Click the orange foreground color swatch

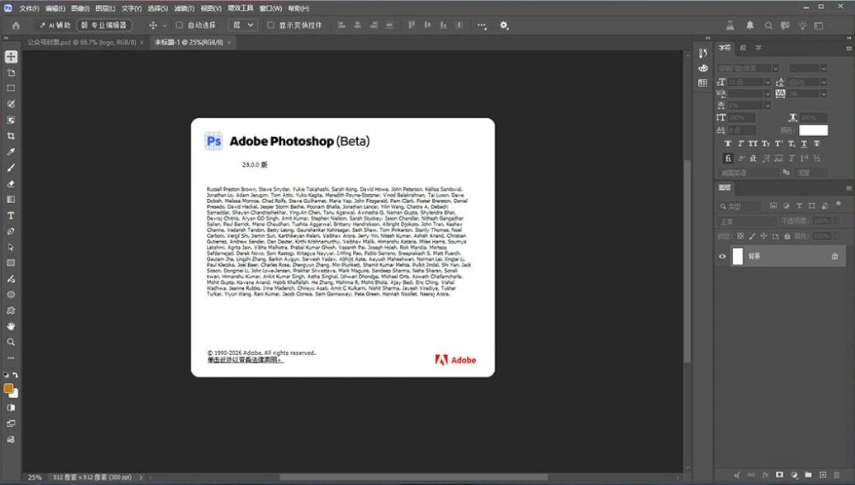(x=8, y=388)
